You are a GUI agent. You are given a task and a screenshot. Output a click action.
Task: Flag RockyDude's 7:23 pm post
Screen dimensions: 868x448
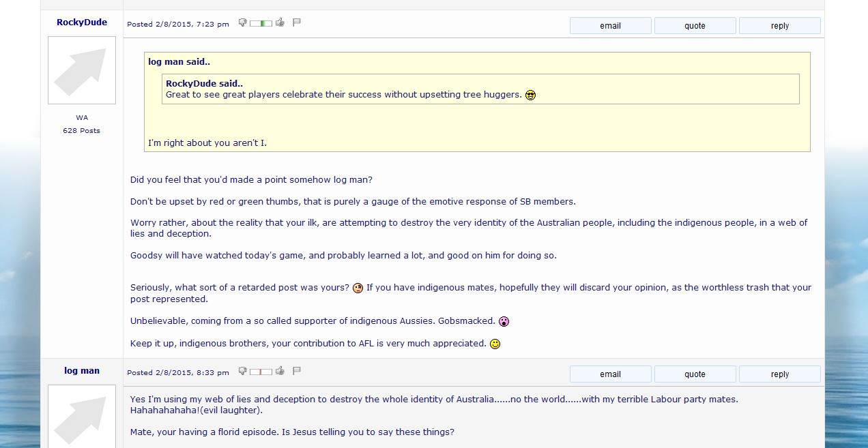coord(297,23)
